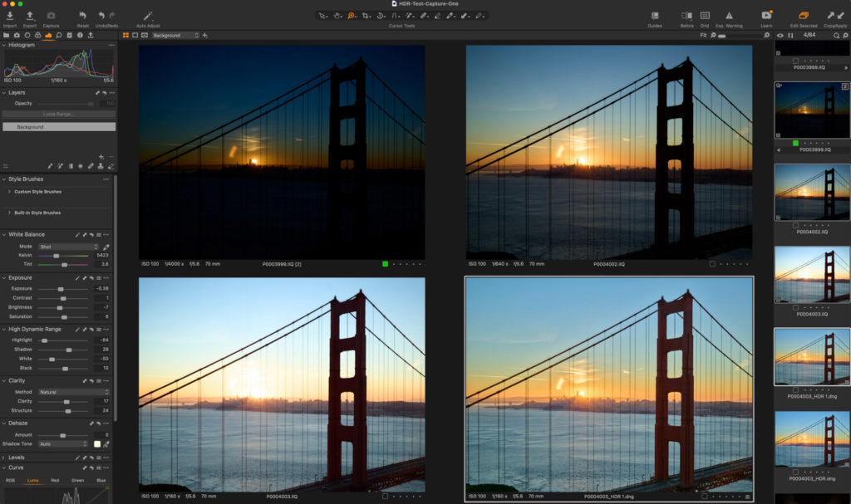Open Histogram panel options menu
The width and height of the screenshot is (851, 504).
pos(111,45)
